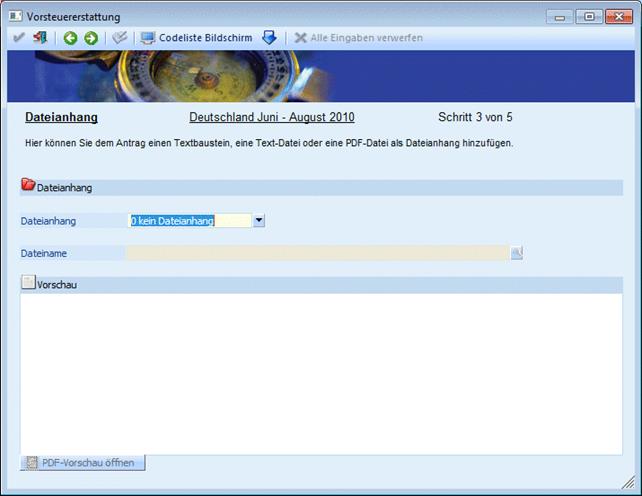642x496 pixels.
Task: Click the red folder Dateianhang icon
Action: 28,185
